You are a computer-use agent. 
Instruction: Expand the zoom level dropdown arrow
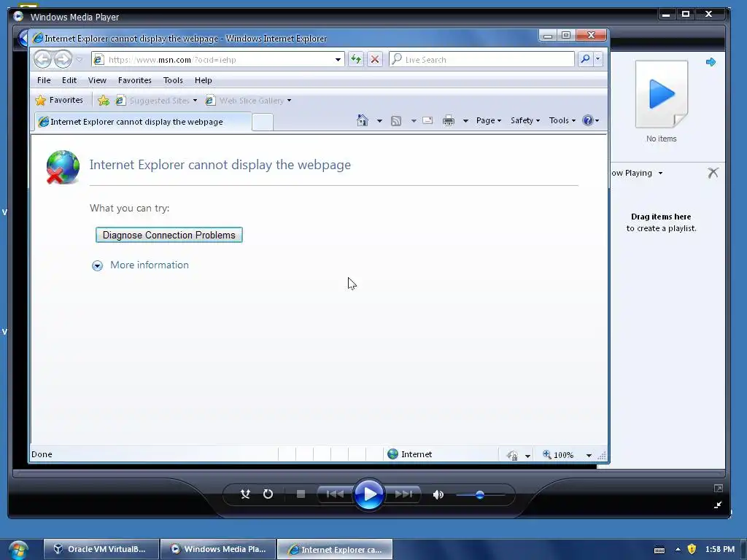click(589, 455)
